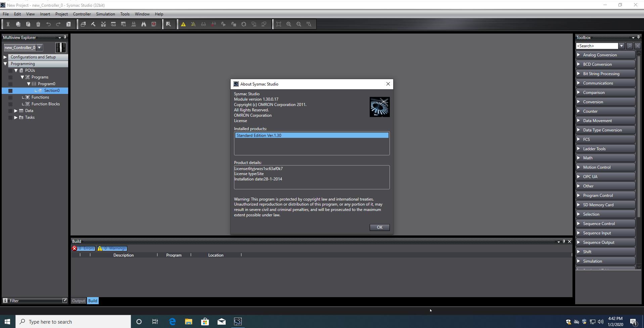
Task: Click the help question mark toolbar icon
Action: tap(68, 24)
